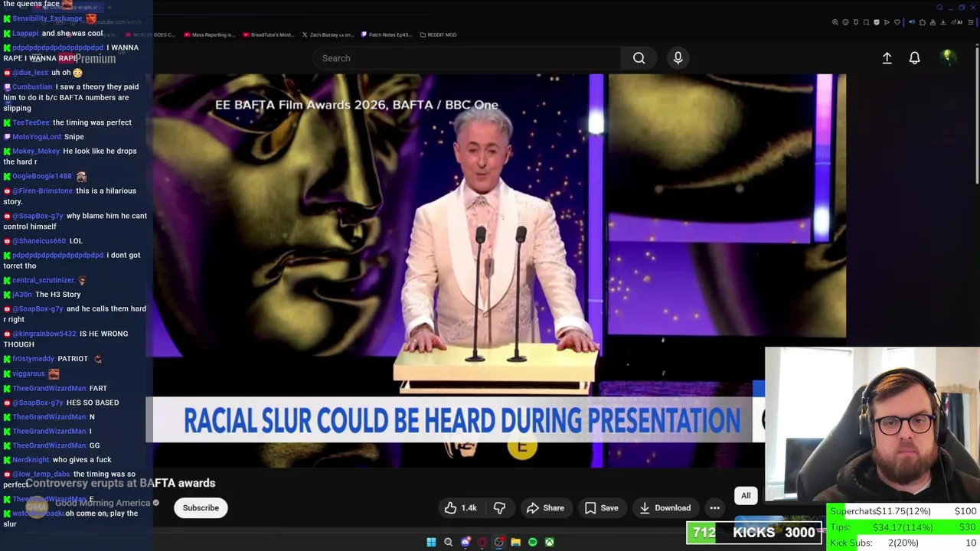
Task: Open Spotify from the taskbar
Action: [x=532, y=542]
